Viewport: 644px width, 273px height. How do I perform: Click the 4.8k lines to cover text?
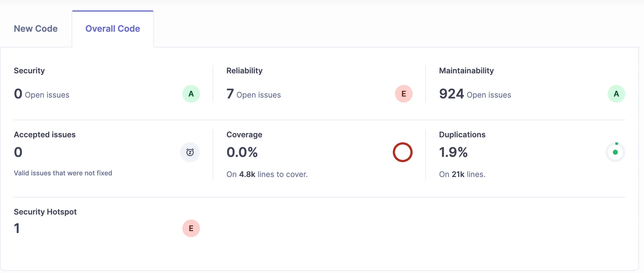(x=267, y=174)
